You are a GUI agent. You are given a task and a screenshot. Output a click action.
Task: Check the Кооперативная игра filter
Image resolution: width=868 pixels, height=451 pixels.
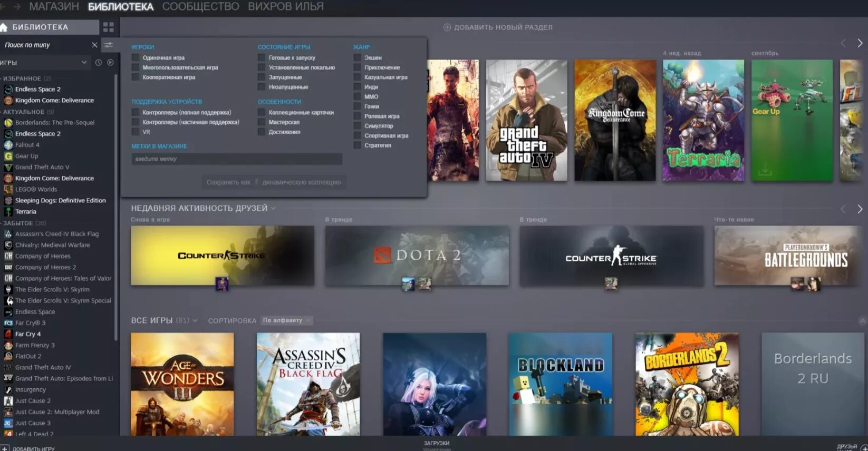[x=136, y=77]
